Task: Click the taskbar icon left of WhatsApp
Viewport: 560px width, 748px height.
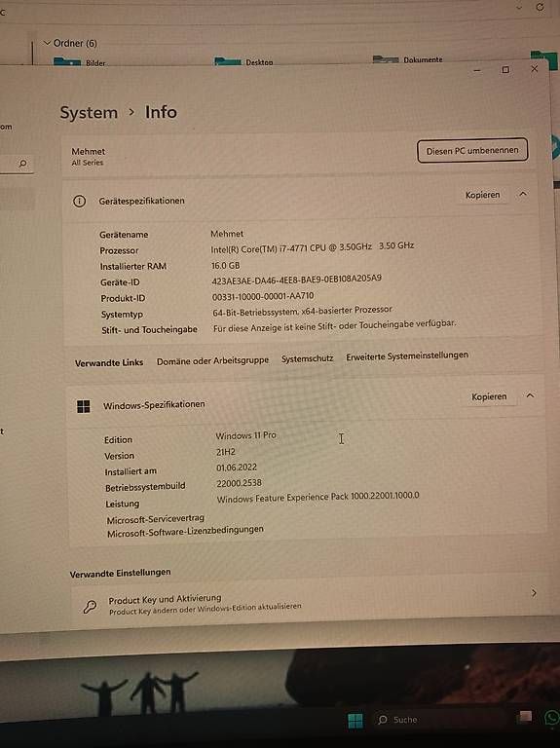Action: 525,717
